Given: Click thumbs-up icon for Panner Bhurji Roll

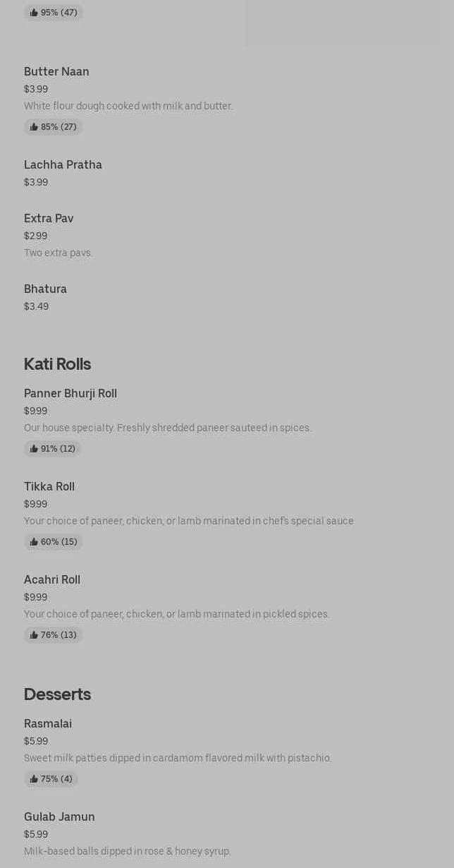Looking at the screenshot, I should 34,449.
